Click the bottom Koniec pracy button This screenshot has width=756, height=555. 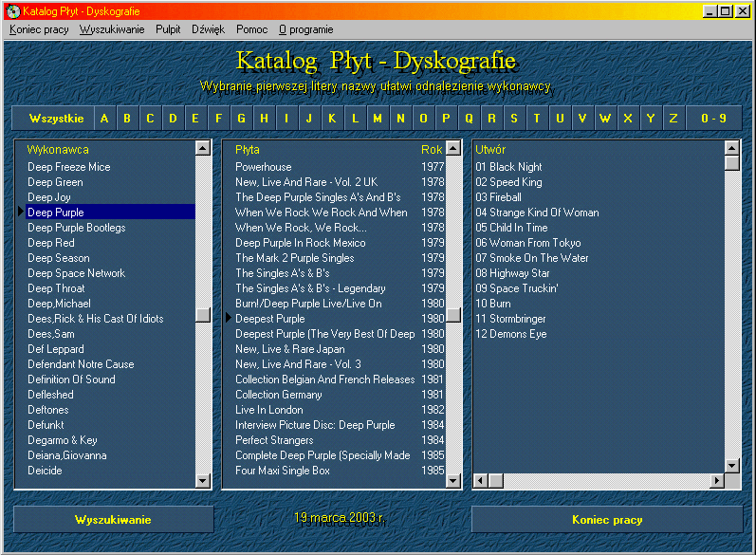point(607,519)
